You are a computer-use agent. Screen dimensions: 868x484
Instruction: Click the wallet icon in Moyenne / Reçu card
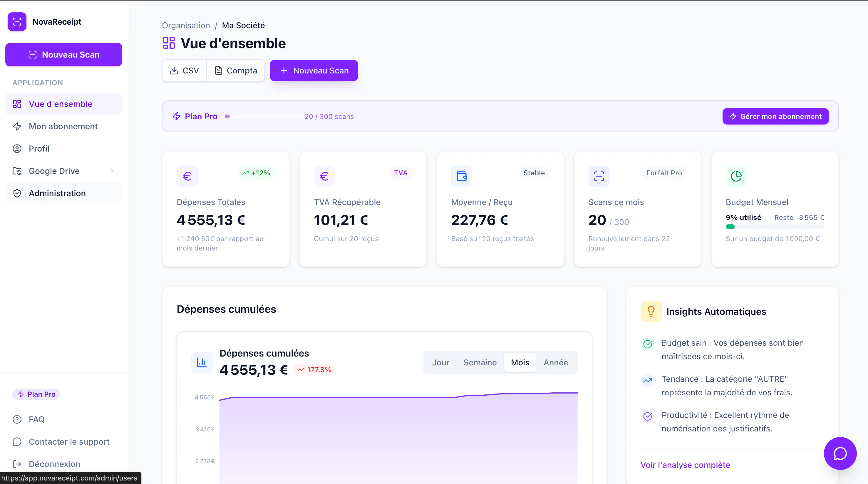pyautogui.click(x=462, y=176)
